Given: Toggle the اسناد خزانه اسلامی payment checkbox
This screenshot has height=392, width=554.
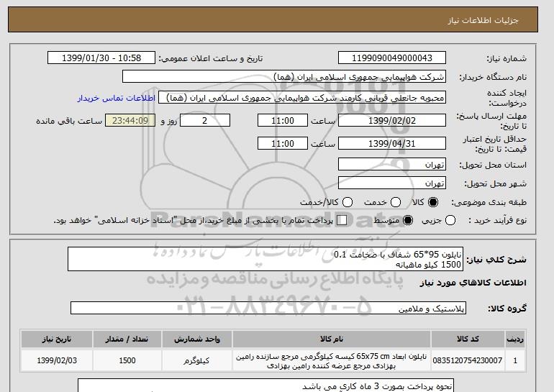Looking at the screenshot, I should (342, 220).
